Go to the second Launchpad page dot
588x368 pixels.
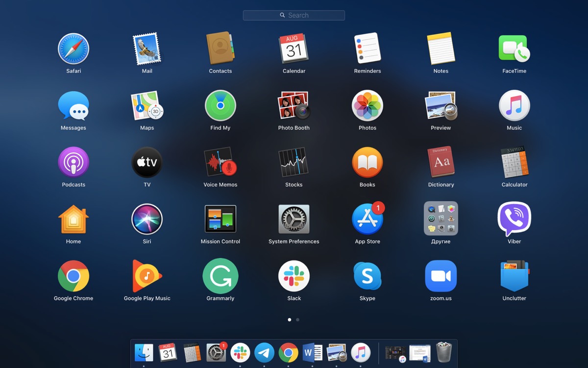point(297,320)
